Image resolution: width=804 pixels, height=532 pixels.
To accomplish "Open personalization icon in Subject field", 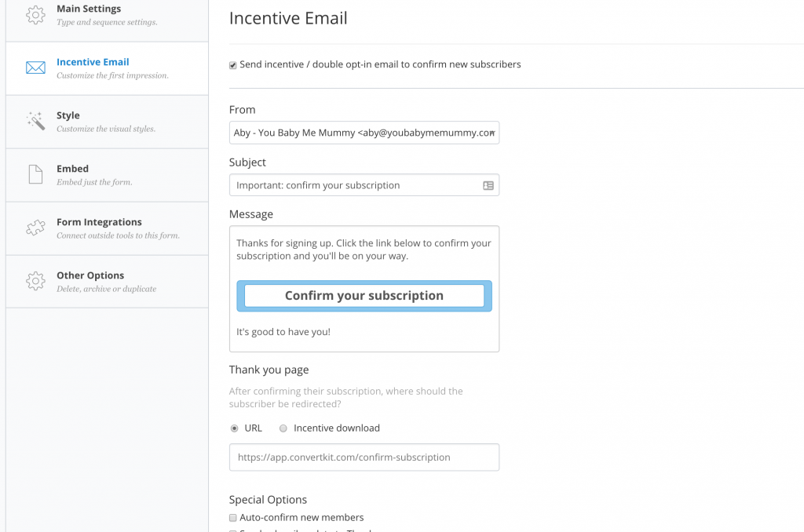I will (x=488, y=185).
